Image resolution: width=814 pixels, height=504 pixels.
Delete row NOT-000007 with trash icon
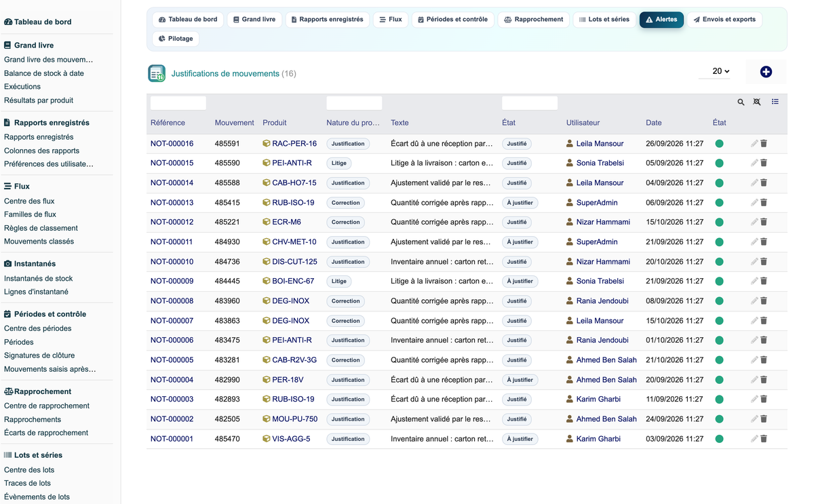click(764, 321)
